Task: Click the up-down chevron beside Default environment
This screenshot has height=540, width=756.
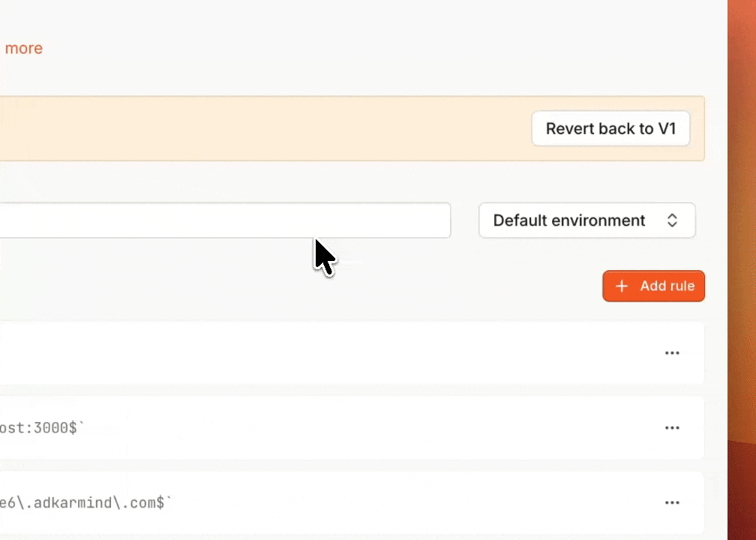Action: tap(673, 220)
